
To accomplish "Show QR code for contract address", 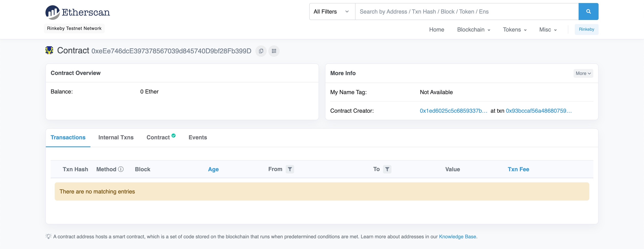I will tap(274, 51).
